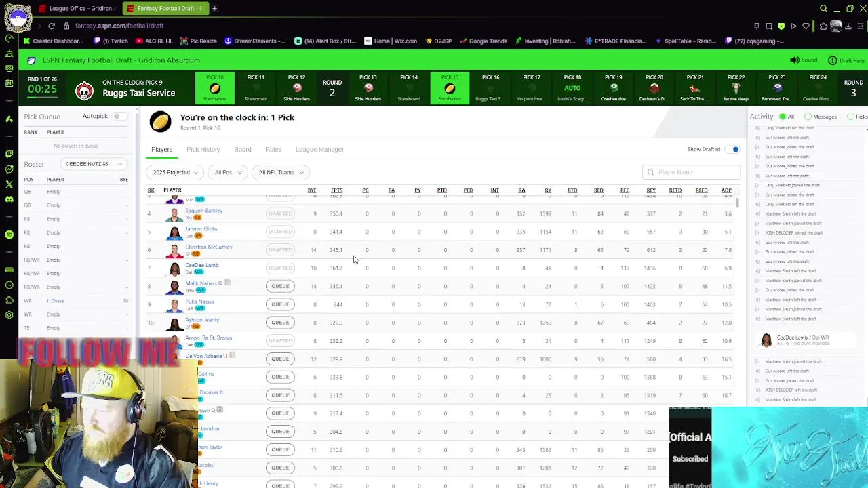
Task: Open Saquon Barkley player link
Action: click(x=203, y=211)
